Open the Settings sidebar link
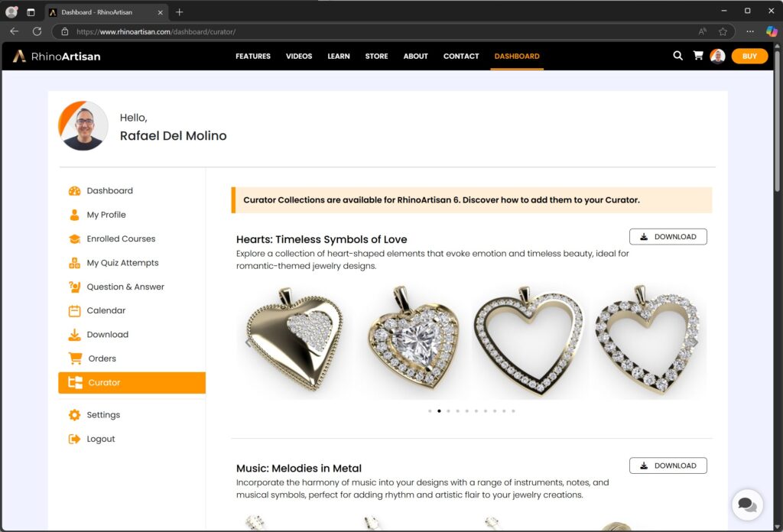Screen dimensions: 783x532 point(103,415)
